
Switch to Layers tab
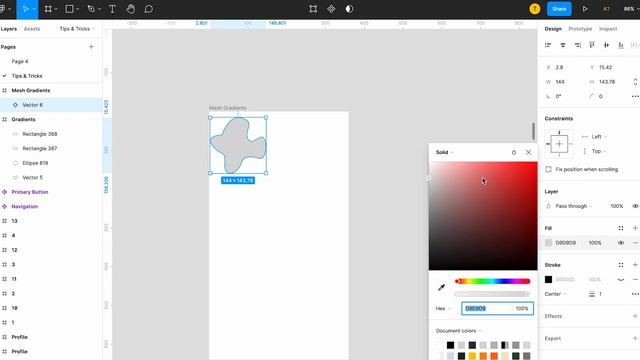(x=9, y=29)
